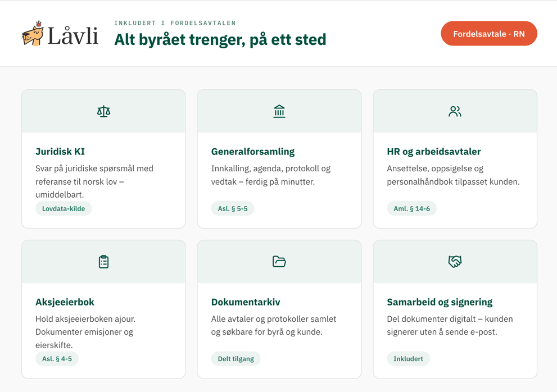557x392 pixels.
Task: Click the open folder icon for Dokumentarkiv
Action: (x=279, y=262)
